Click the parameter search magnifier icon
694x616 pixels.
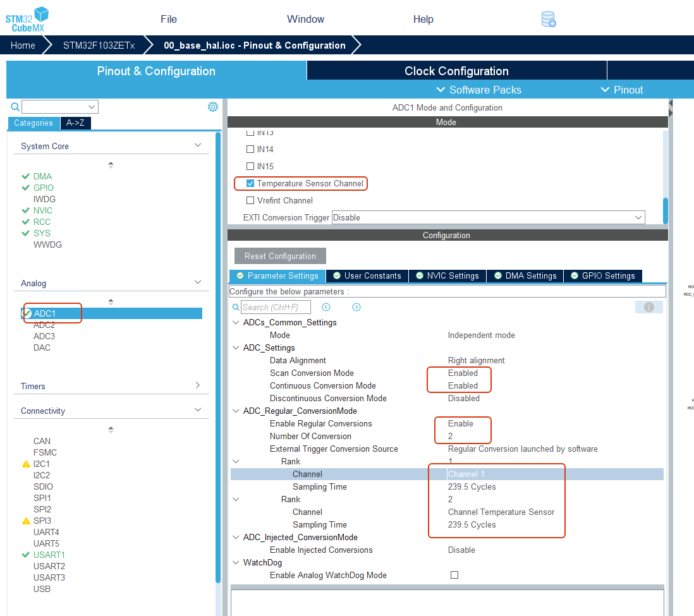coord(236,307)
